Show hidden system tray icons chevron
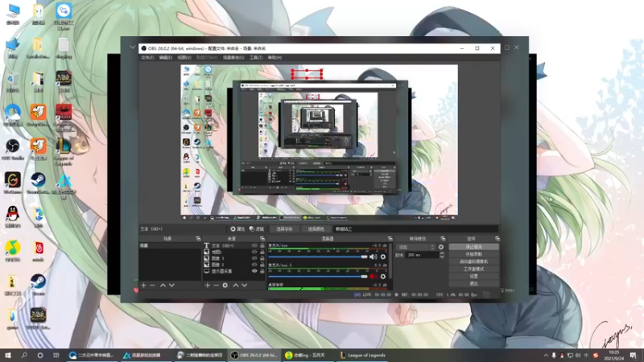Image resolution: width=644 pixels, height=362 pixels. click(x=546, y=356)
